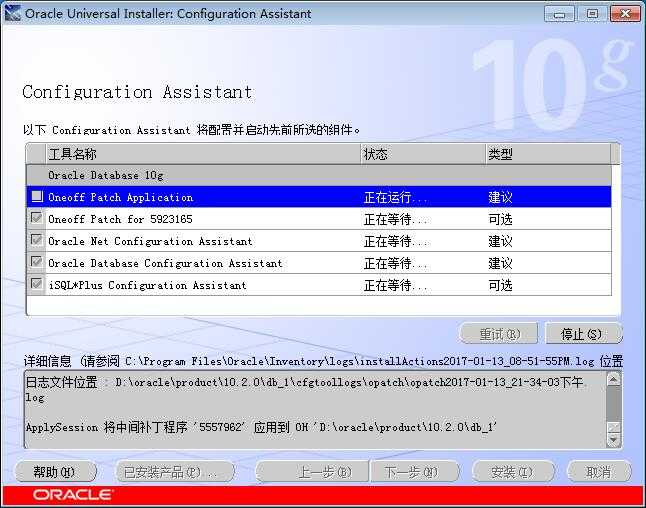Click the 类型 column header

click(x=548, y=154)
